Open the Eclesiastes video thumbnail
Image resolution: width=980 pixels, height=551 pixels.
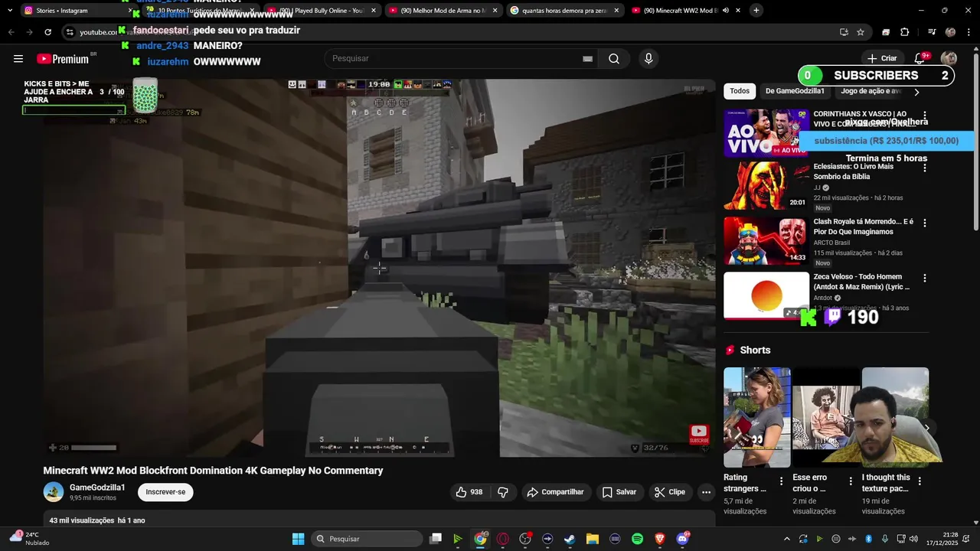pos(766,186)
